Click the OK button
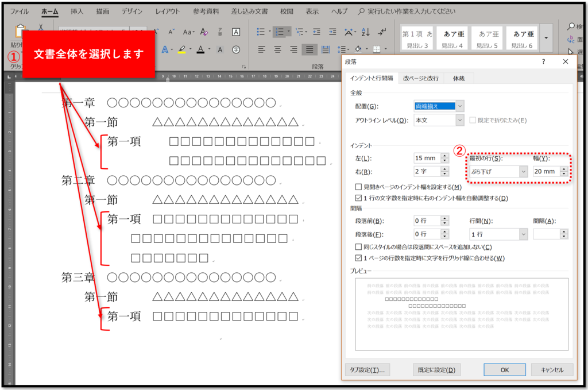The height and width of the screenshot is (390, 588). tap(505, 370)
